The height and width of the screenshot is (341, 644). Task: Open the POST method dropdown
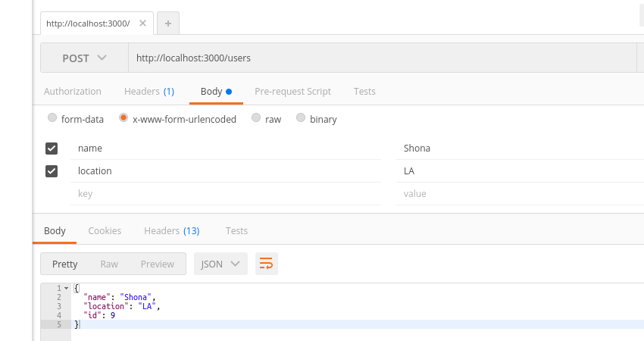pos(85,58)
